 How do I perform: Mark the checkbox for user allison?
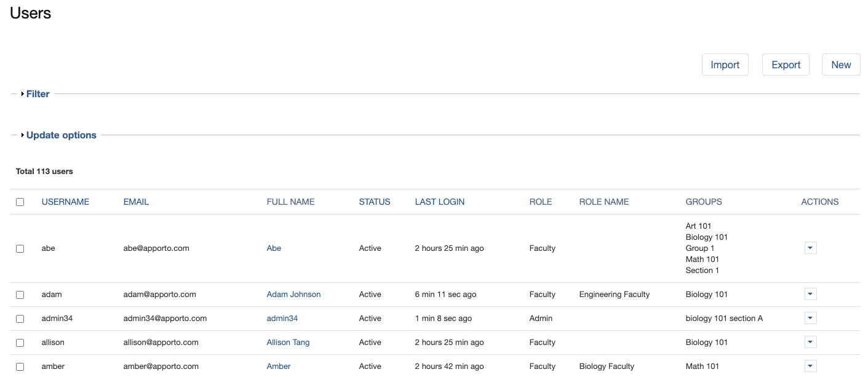coord(20,343)
